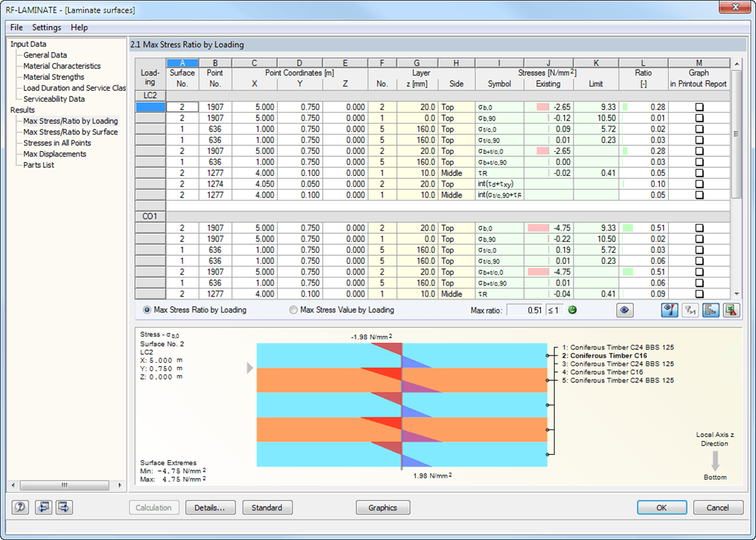Export results to Excel via the Excel icon
Viewport: 756px width, 540px height.
pos(732,310)
